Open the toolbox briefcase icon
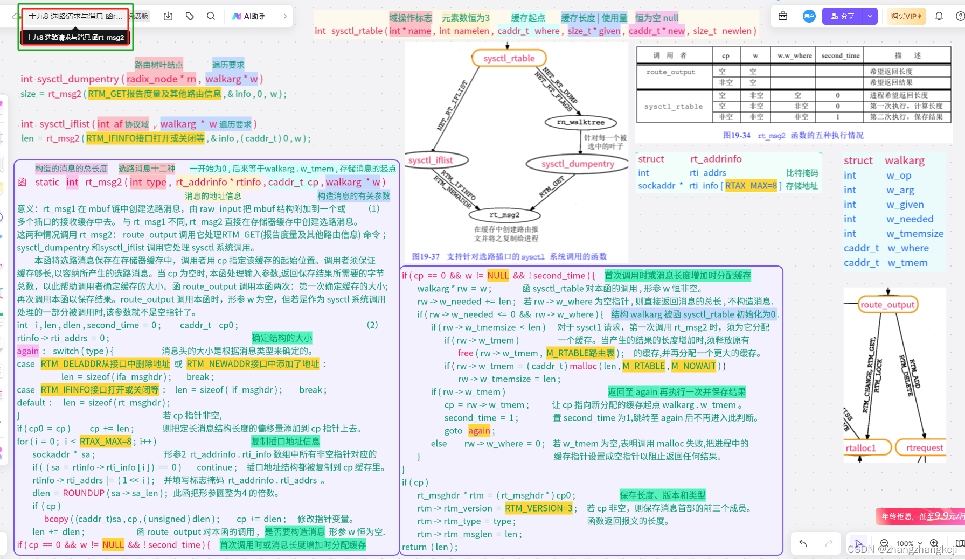This screenshot has width=965, height=560. click(783, 16)
